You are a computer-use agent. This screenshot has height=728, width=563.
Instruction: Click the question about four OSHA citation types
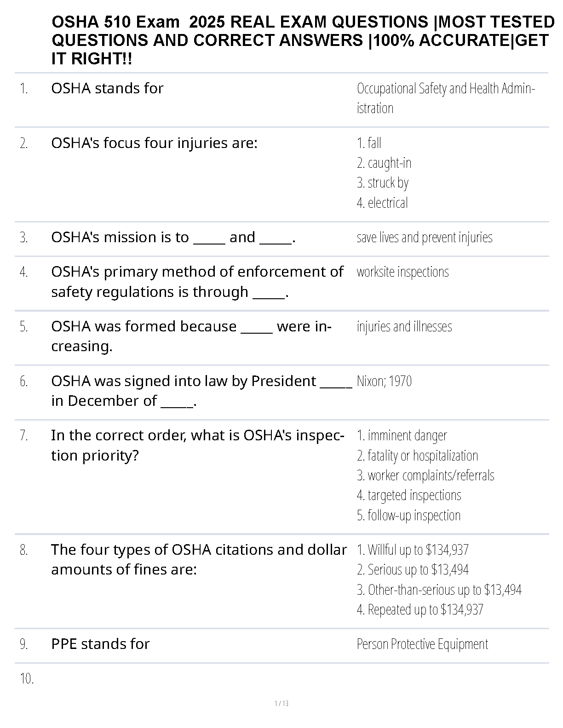[199, 559]
